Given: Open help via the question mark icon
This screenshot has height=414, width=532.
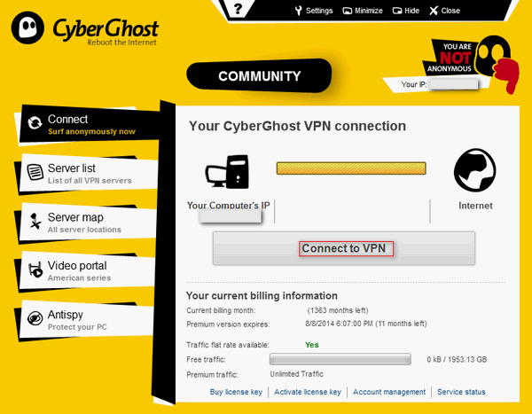Looking at the screenshot, I should (239, 9).
